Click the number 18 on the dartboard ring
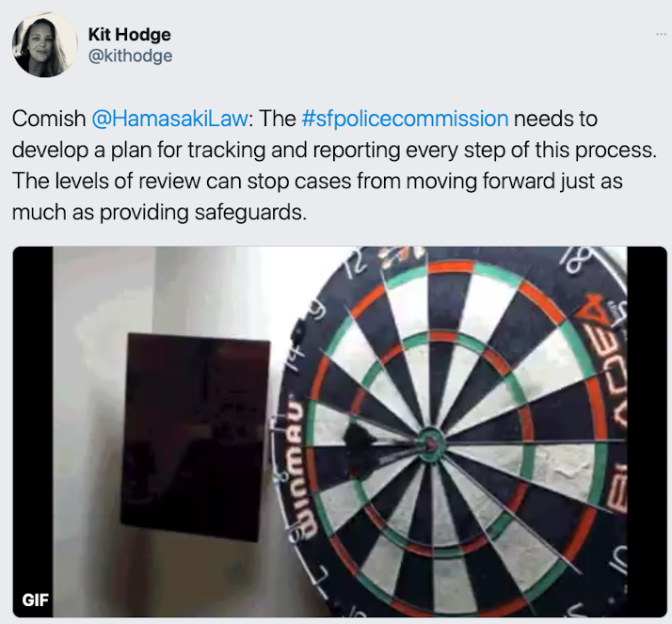Viewport: 672px width, 624px height. click(576, 261)
